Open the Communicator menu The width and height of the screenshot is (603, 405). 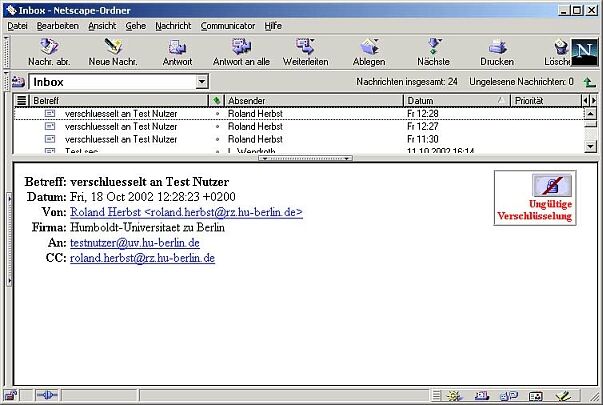click(x=228, y=25)
